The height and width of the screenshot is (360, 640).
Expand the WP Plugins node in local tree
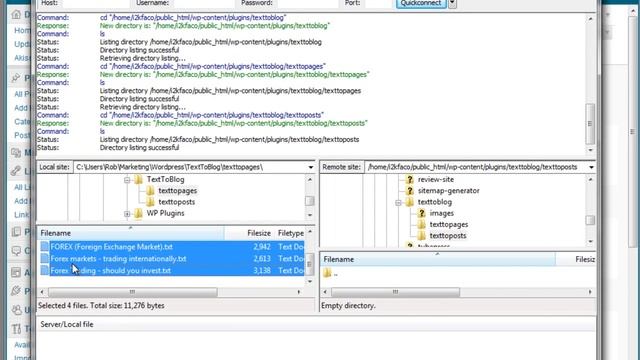(x=127, y=213)
